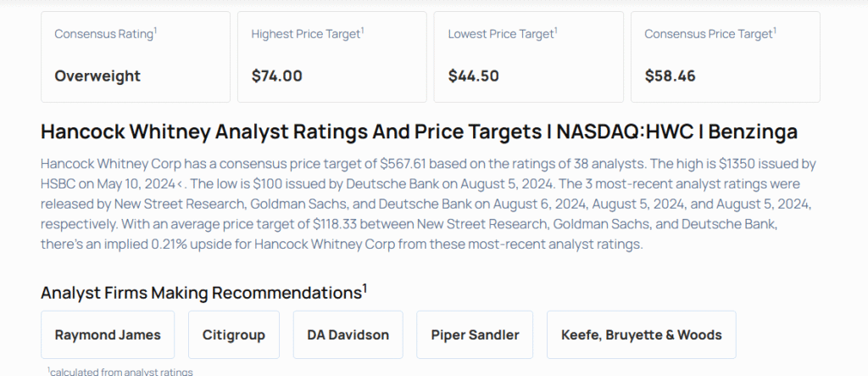The image size is (868, 376).
Task: Click the Highest Price Target label
Action: pos(305,34)
